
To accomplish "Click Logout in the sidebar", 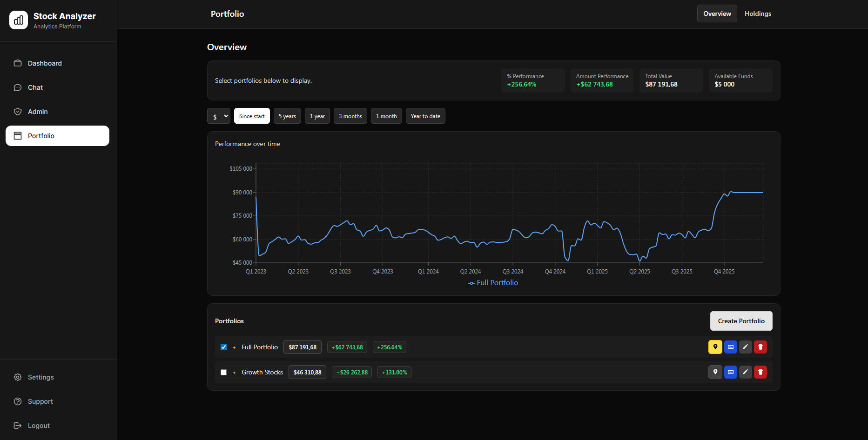I will tap(38, 425).
